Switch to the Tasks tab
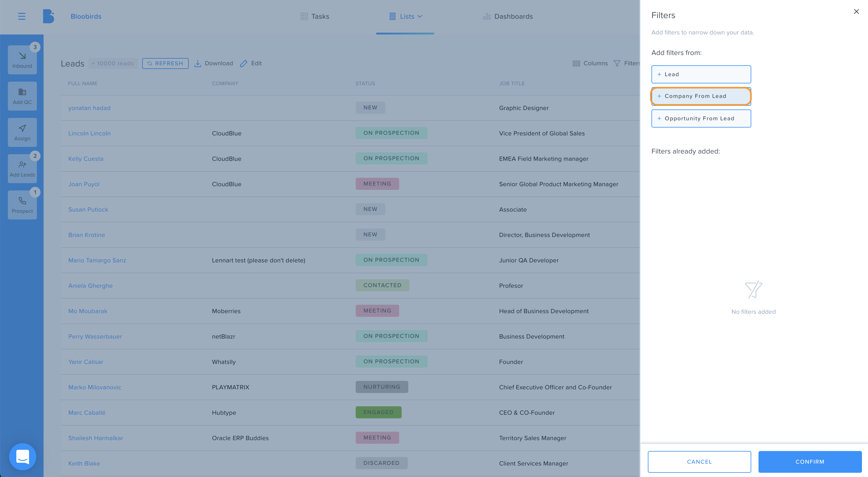Screen dimensions: 868x477 (314, 16)
